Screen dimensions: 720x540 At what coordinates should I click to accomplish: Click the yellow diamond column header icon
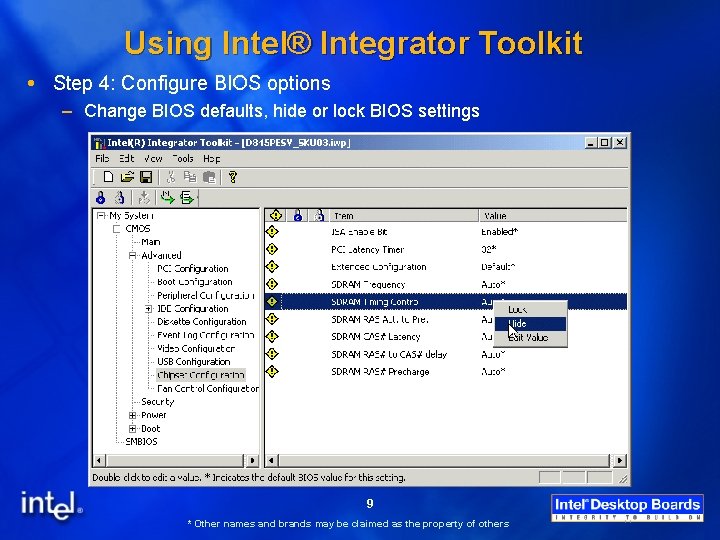[x=276, y=215]
